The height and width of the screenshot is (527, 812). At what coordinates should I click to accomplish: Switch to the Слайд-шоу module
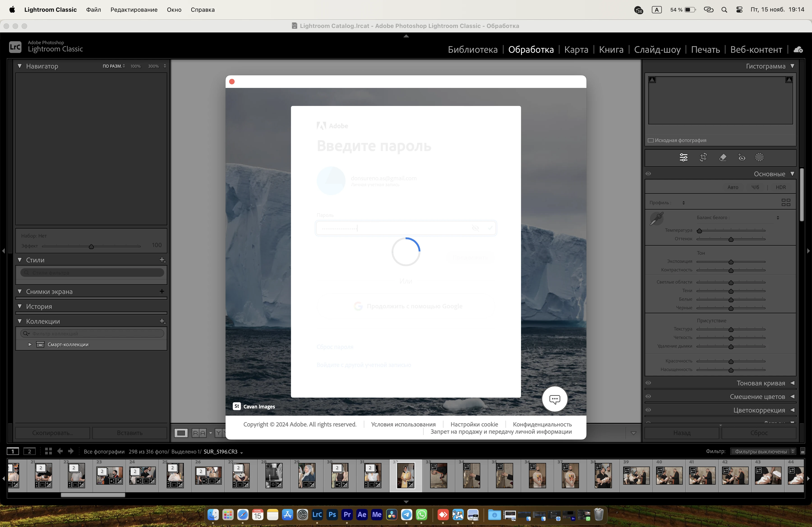[x=657, y=50]
